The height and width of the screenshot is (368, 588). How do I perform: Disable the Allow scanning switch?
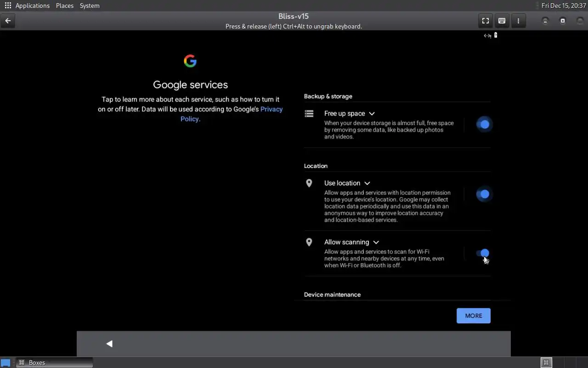(483, 253)
